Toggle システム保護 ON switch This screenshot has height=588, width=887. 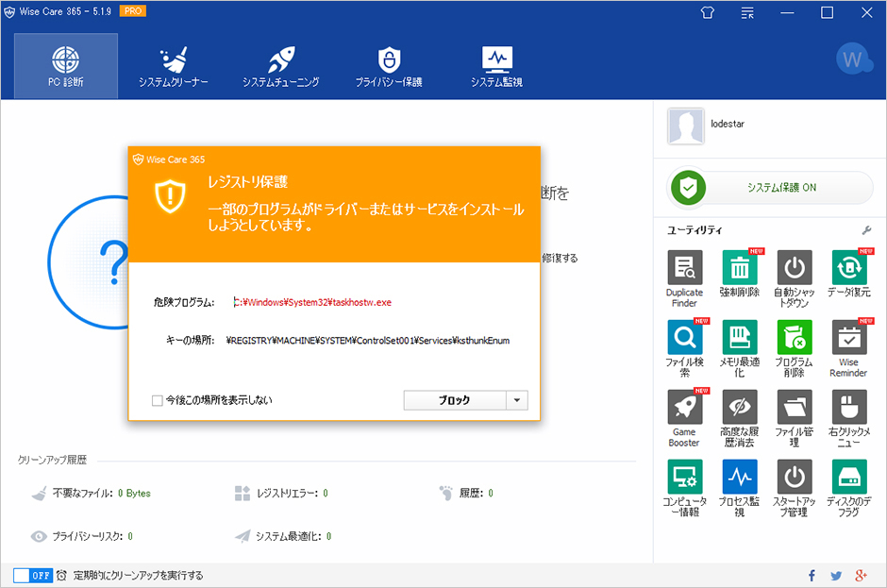771,187
